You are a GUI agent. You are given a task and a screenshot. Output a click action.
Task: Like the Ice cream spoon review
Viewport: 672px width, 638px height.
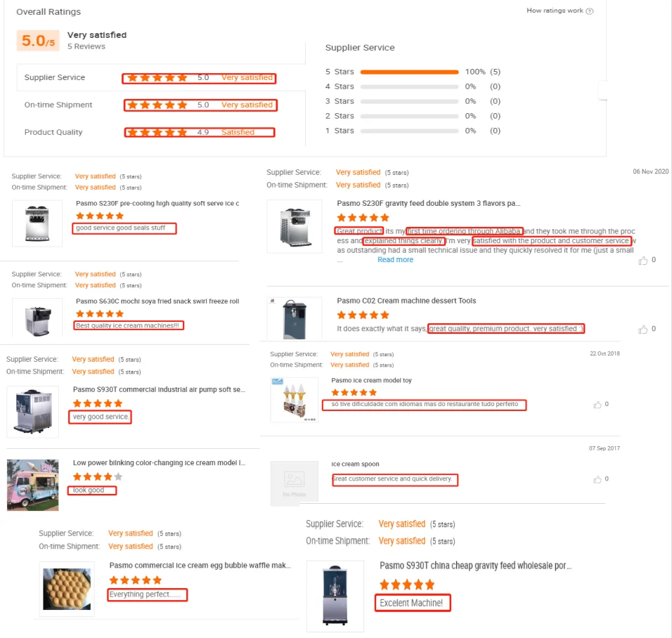[x=597, y=479]
